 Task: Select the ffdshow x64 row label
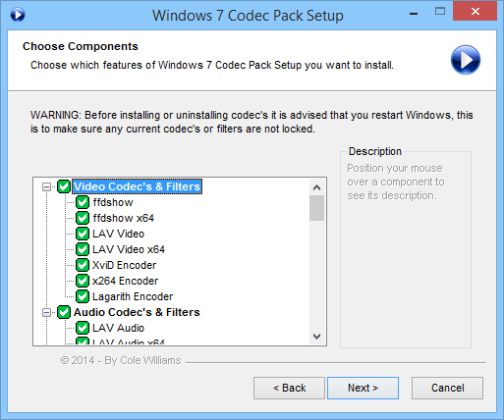click(123, 218)
